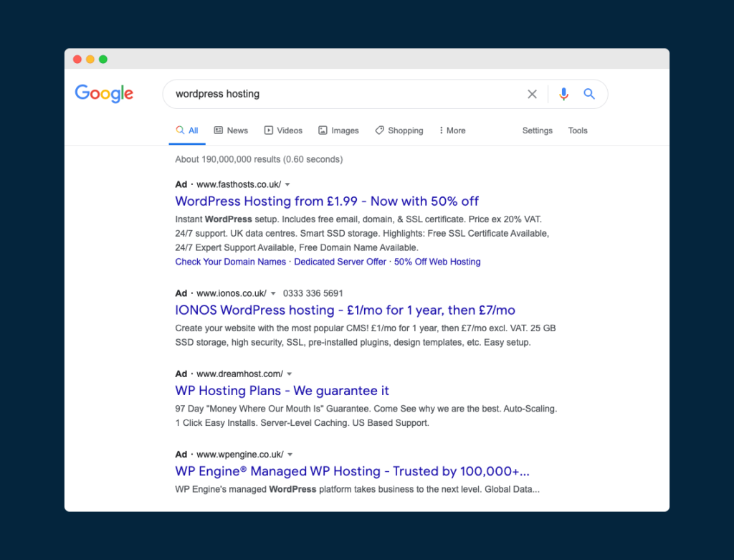Screen dimensions: 734x560
Task: Follow the 'Dedicated Server Offer' sitelink
Action: 340,262
